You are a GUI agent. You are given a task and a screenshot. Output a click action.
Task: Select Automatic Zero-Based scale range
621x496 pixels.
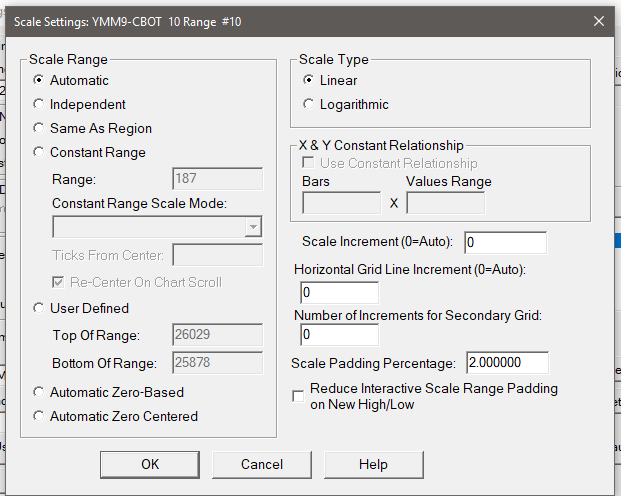coord(39,392)
